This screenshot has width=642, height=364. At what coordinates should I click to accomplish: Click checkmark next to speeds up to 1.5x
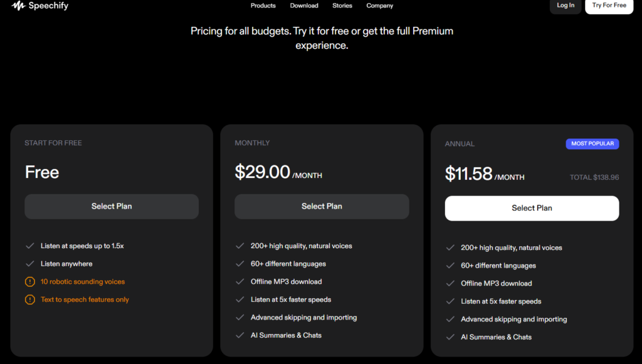point(29,246)
